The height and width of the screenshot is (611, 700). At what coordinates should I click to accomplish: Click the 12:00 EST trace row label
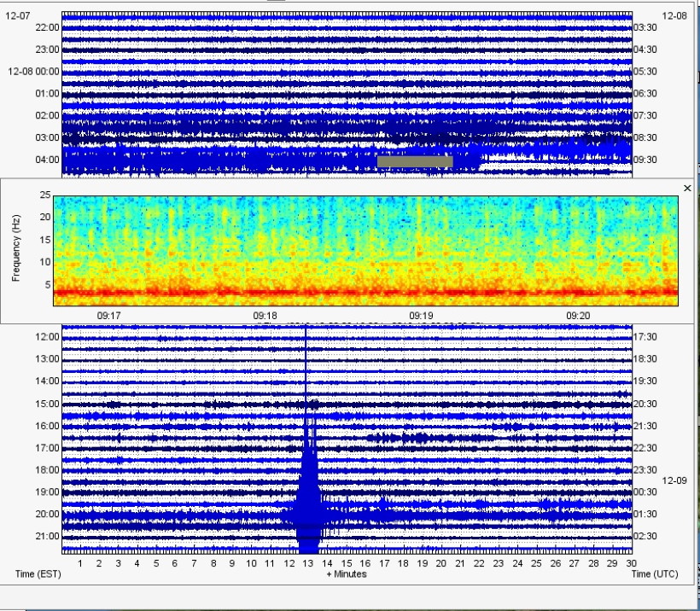point(47,337)
